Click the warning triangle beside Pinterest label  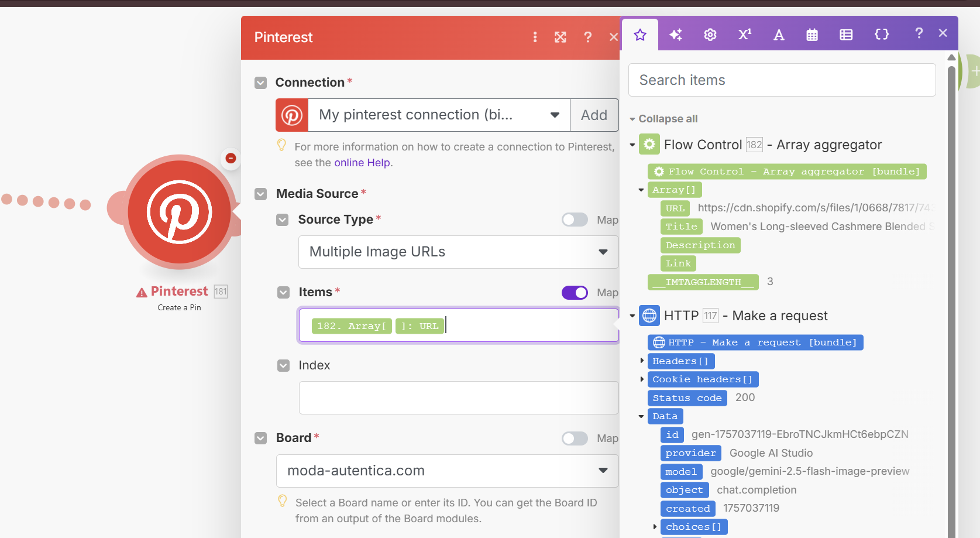click(x=142, y=293)
